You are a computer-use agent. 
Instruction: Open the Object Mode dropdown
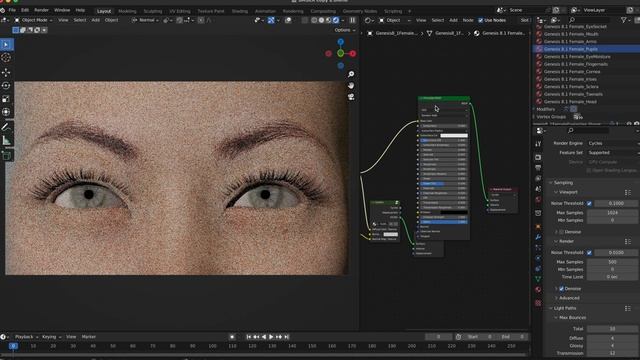coord(33,20)
